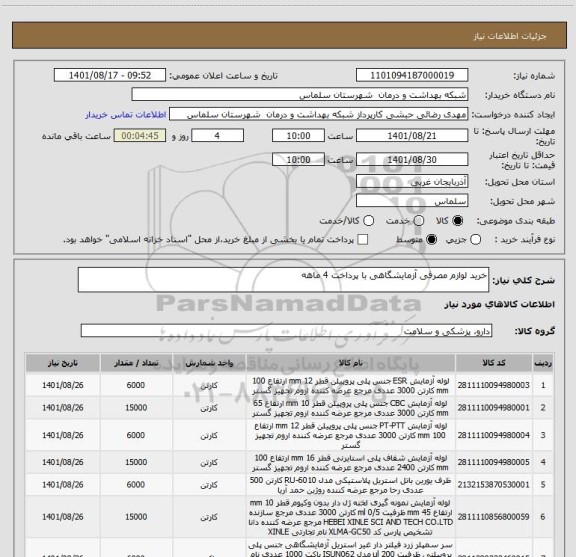Select the خدمت radio button
Image resolution: width=576 pixels, height=557 pixels.
click(419, 220)
